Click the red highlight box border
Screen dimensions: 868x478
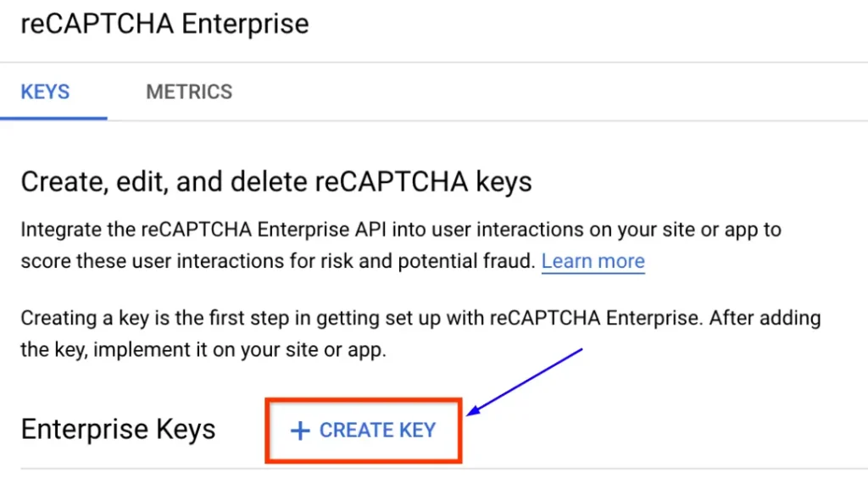363,400
